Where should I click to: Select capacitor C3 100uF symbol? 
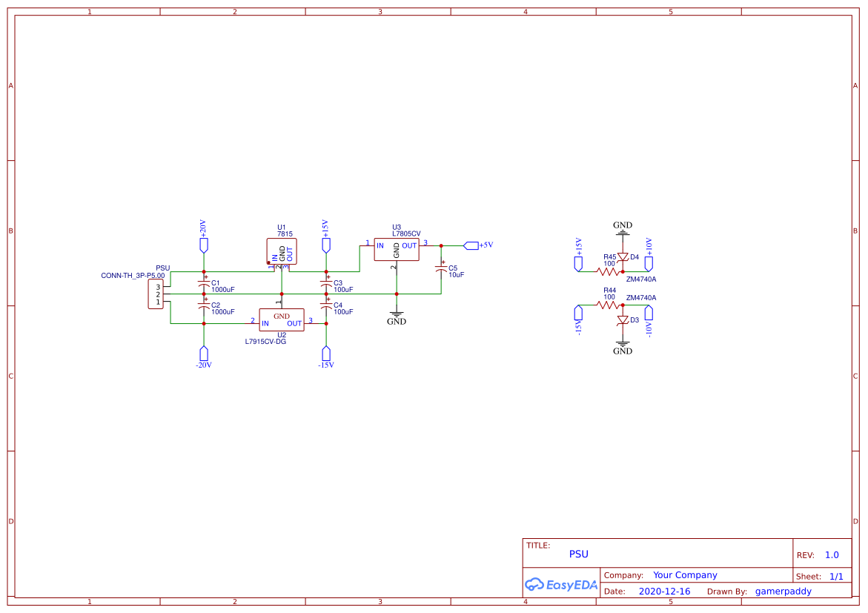[326, 285]
